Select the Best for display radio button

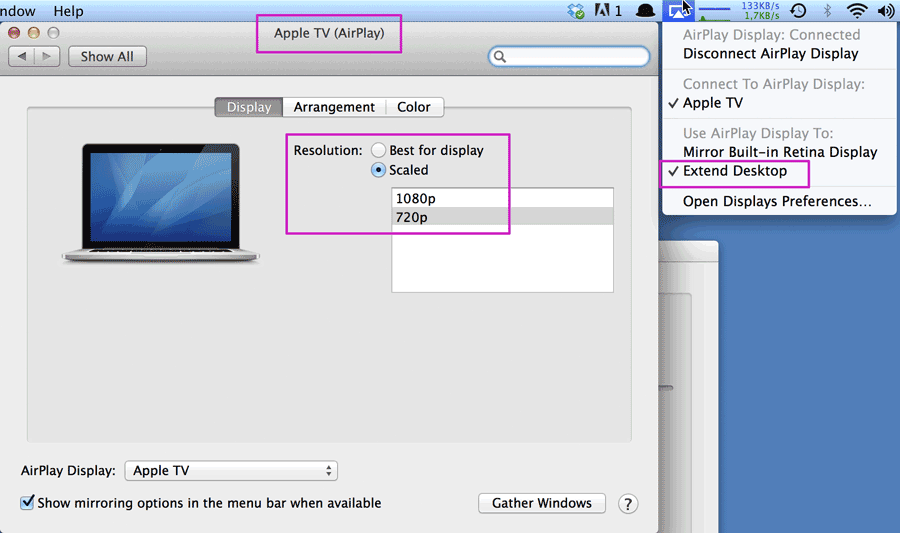tap(378, 150)
